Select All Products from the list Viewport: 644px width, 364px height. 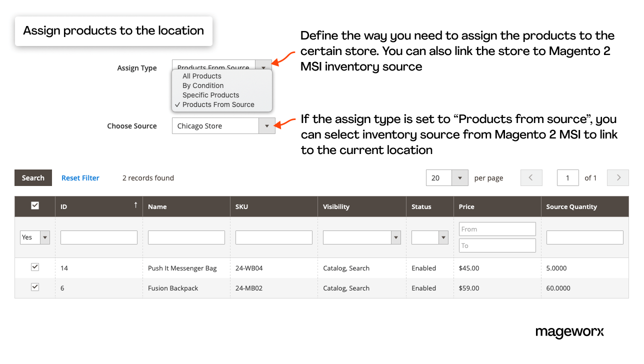pos(201,76)
